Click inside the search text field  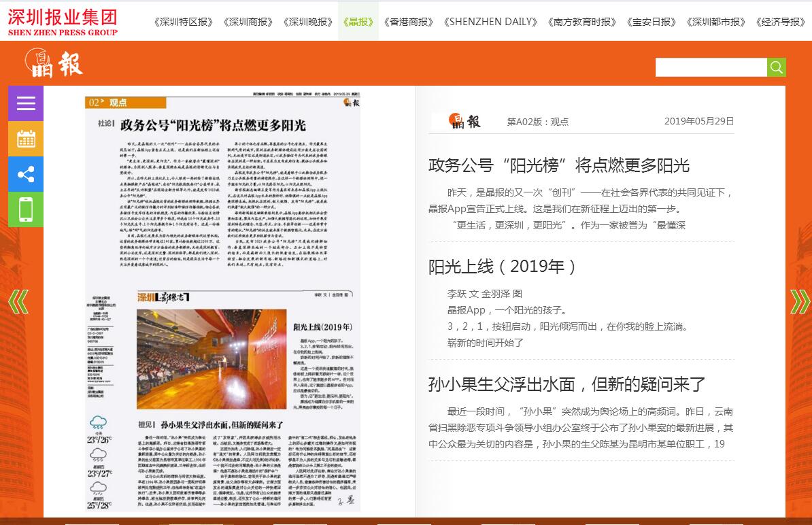click(x=711, y=67)
